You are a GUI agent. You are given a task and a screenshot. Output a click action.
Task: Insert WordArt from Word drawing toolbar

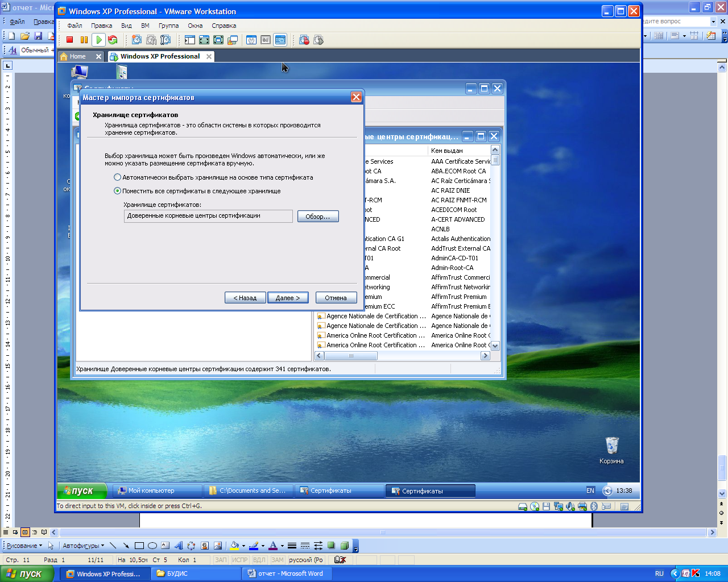(179, 546)
